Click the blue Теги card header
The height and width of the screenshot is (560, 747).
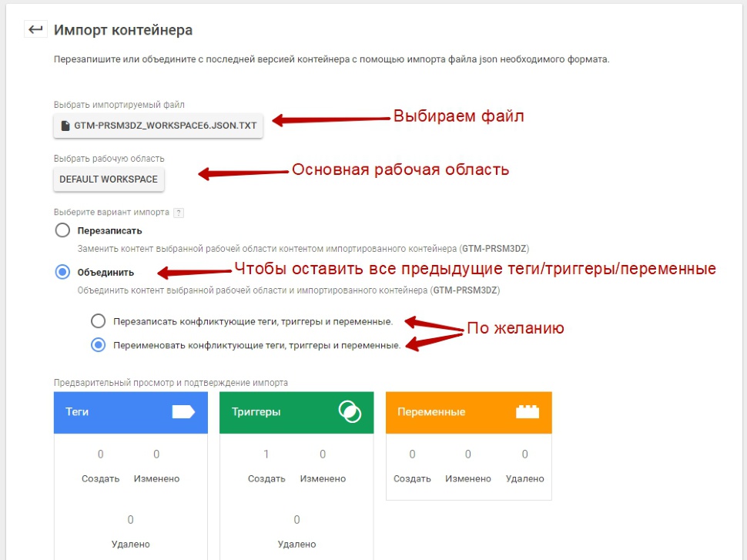click(x=131, y=412)
